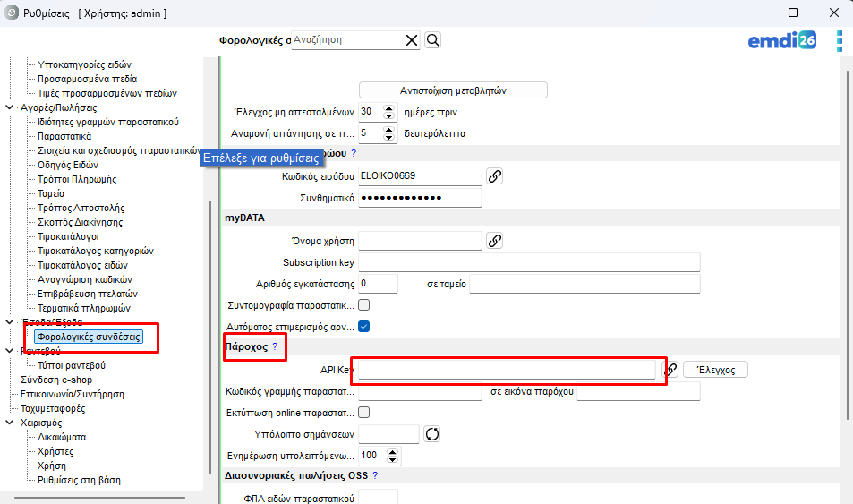Click link icon next to Κωδικός εισόδου
The width and height of the screenshot is (853, 504).
[494, 175]
